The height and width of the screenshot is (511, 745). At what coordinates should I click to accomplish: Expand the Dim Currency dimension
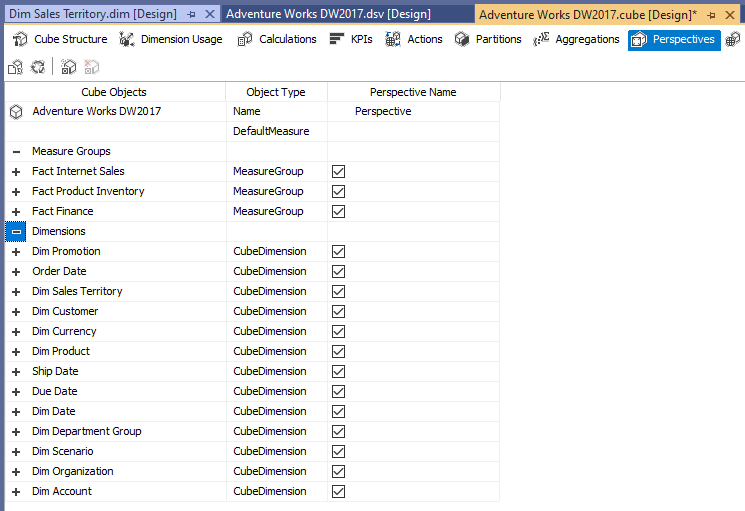(16, 332)
